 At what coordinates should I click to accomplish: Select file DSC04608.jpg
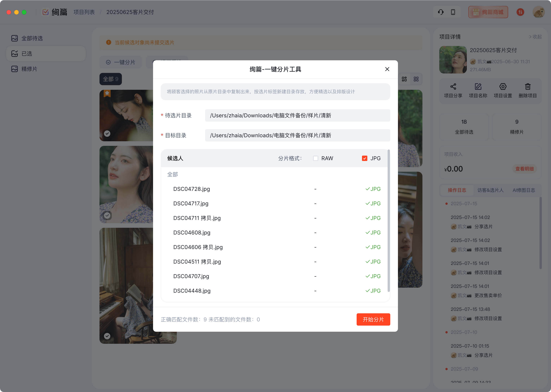192,233
